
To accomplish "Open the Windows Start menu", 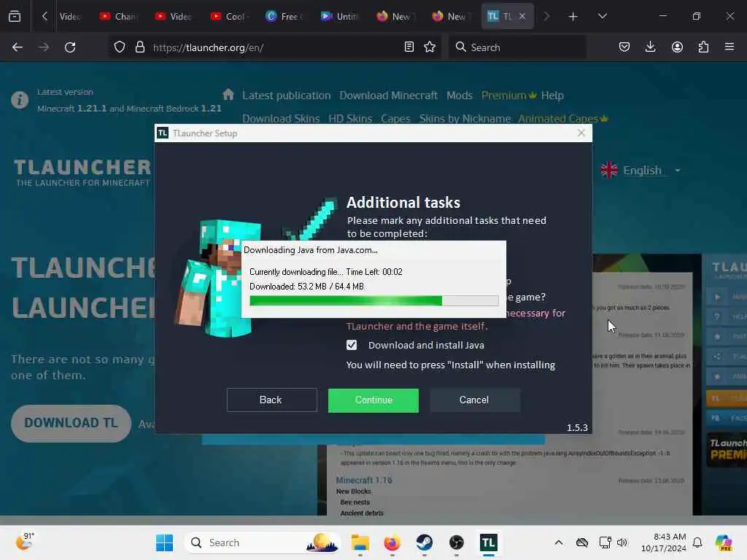I will [x=164, y=542].
